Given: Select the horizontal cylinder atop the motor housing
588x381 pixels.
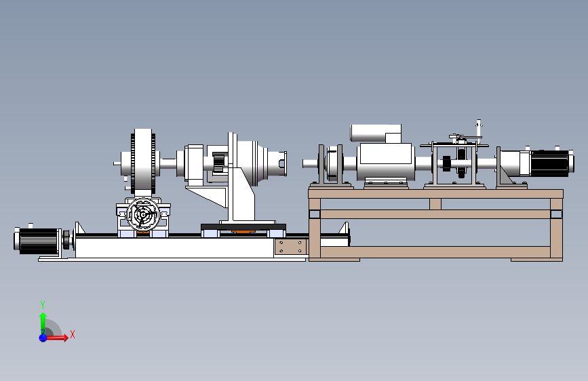Looking at the screenshot, I should [376, 133].
